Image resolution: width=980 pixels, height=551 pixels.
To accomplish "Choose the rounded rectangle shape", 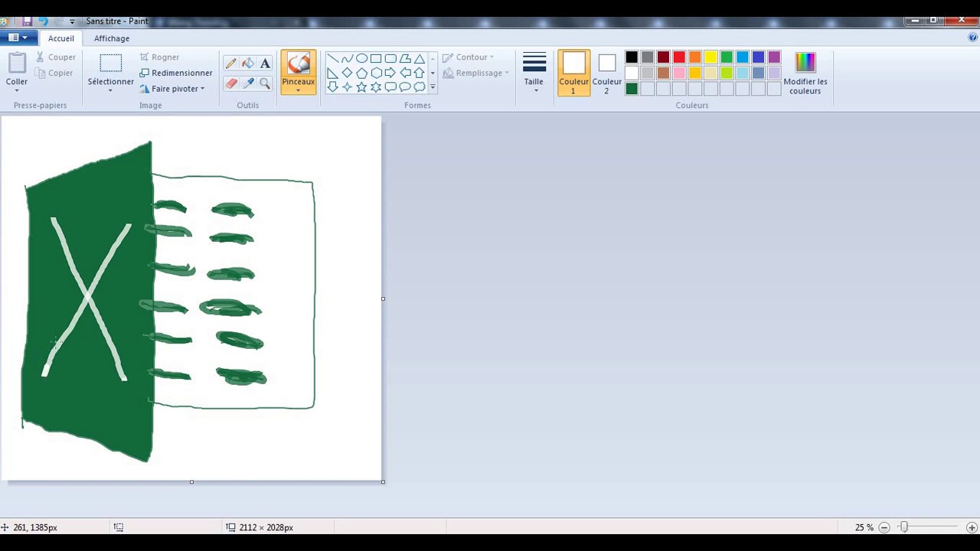I will click(x=390, y=59).
